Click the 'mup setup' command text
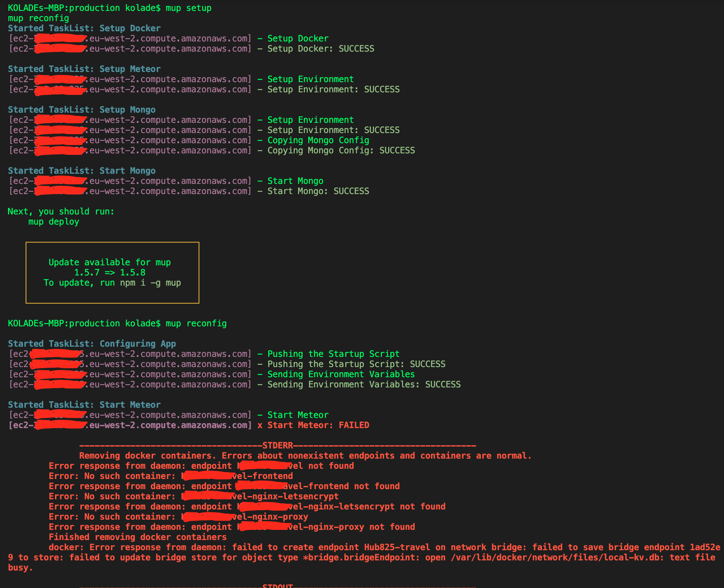The width and height of the screenshot is (724, 588). [x=188, y=8]
